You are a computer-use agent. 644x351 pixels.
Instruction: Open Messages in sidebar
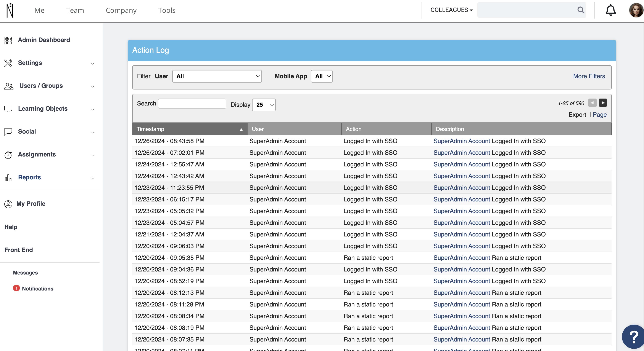[x=25, y=273]
